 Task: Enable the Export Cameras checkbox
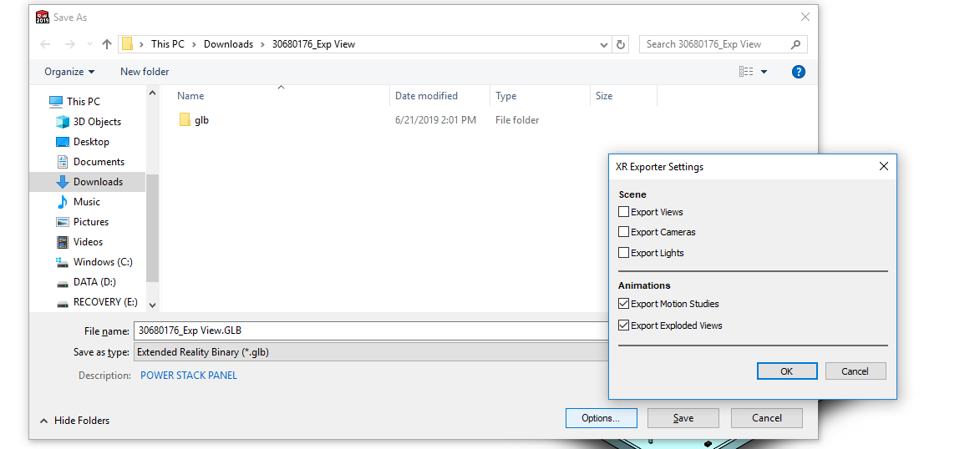point(624,232)
